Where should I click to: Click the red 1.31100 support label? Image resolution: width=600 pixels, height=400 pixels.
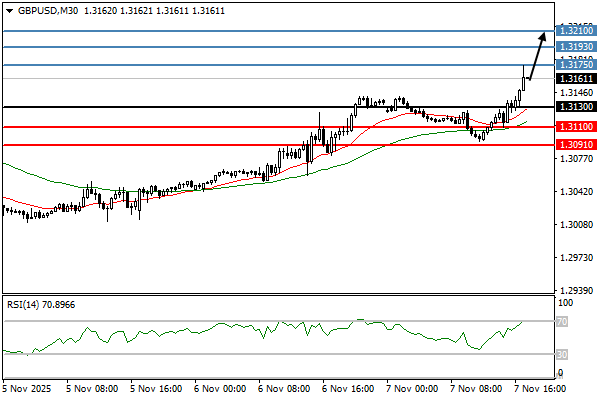tap(575, 127)
